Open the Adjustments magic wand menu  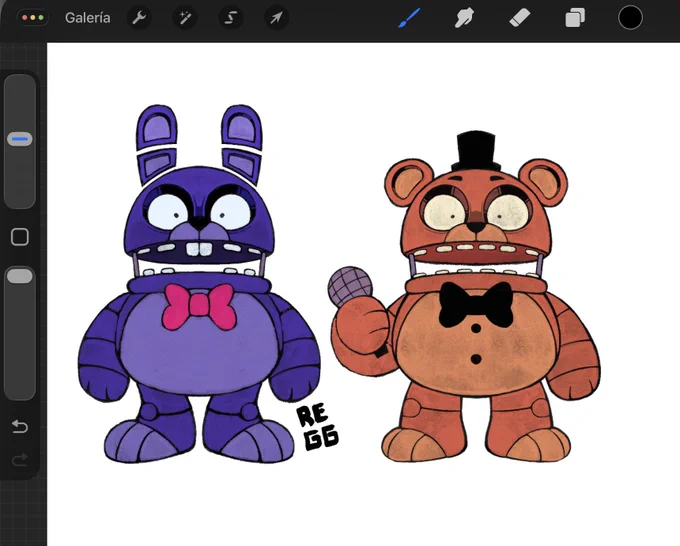[185, 18]
